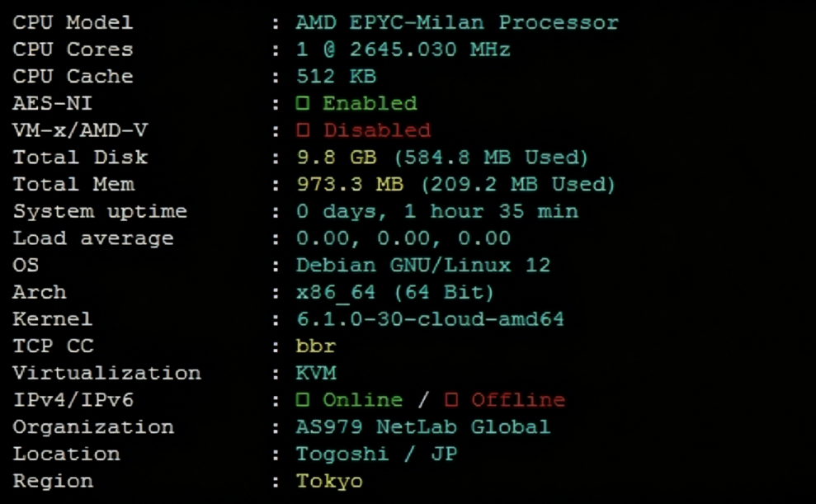Click the system uptime value
The height and width of the screenshot is (504, 816).
(x=437, y=211)
